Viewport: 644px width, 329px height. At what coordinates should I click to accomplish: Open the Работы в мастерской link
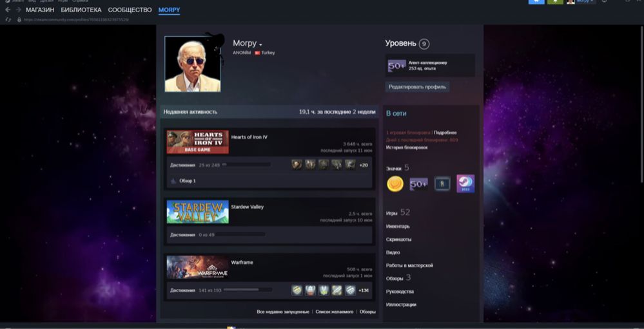(409, 265)
